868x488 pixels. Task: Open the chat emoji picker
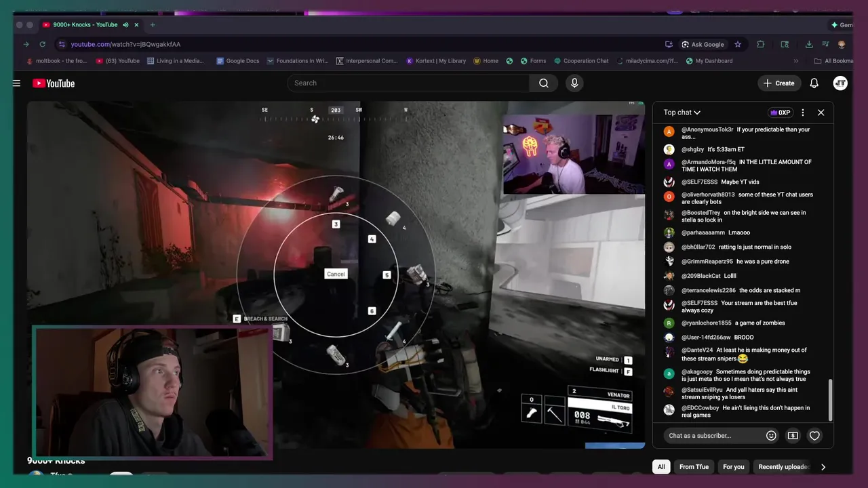click(771, 436)
